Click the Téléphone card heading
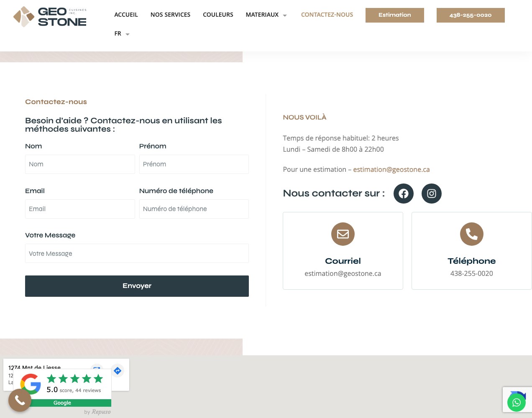This screenshot has height=418, width=532. point(472,261)
